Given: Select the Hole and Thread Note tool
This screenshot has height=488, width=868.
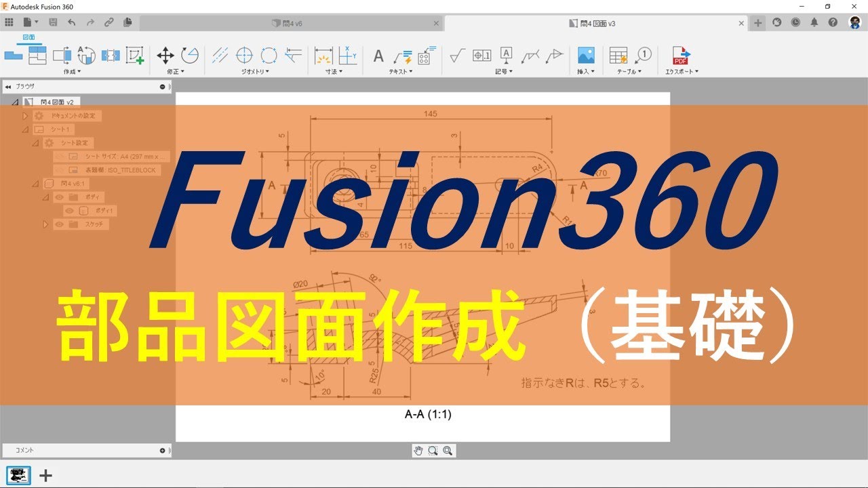Looking at the screenshot, I should [427, 55].
